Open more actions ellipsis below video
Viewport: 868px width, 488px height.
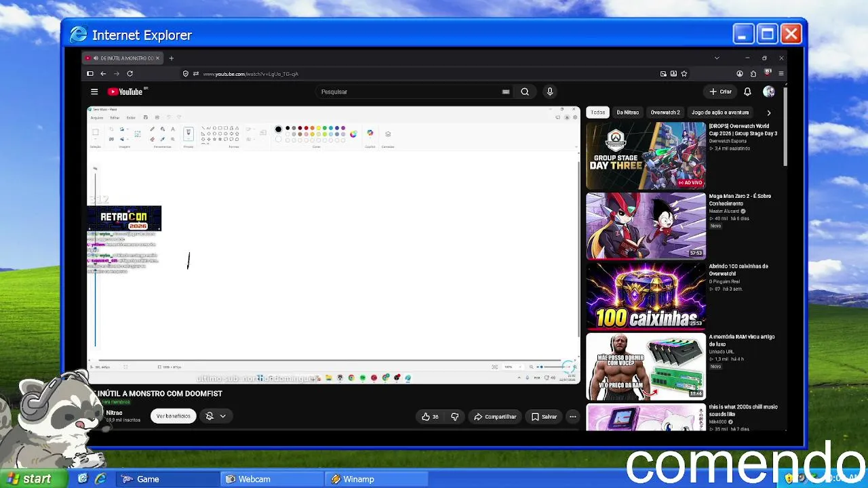tap(573, 416)
